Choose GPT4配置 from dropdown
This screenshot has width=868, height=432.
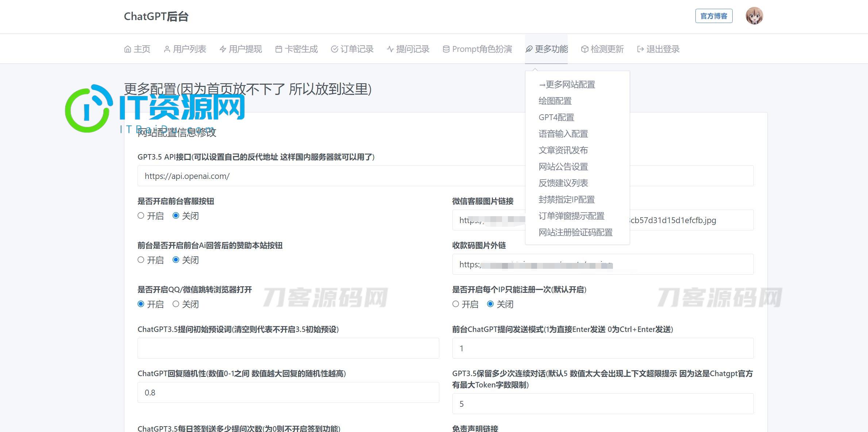(556, 118)
